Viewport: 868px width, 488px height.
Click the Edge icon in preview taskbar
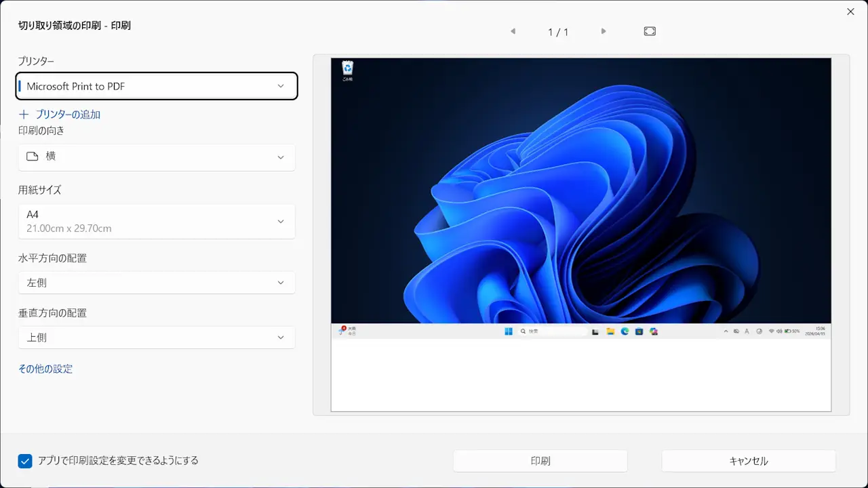point(625,331)
